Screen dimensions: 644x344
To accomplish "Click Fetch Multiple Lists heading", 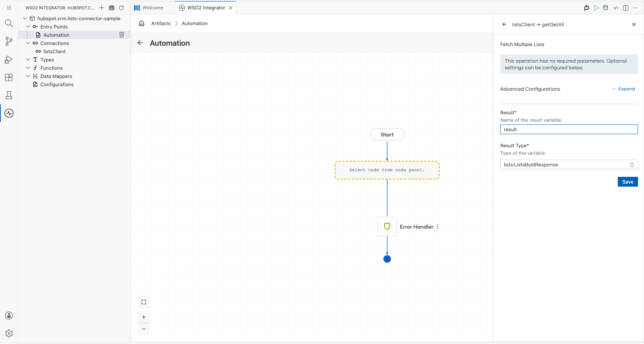I will tap(522, 44).
